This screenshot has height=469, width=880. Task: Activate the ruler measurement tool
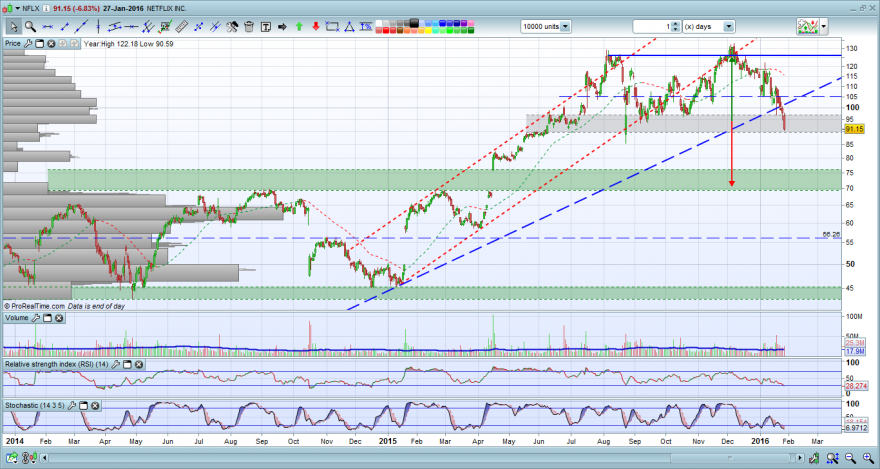tap(181, 26)
